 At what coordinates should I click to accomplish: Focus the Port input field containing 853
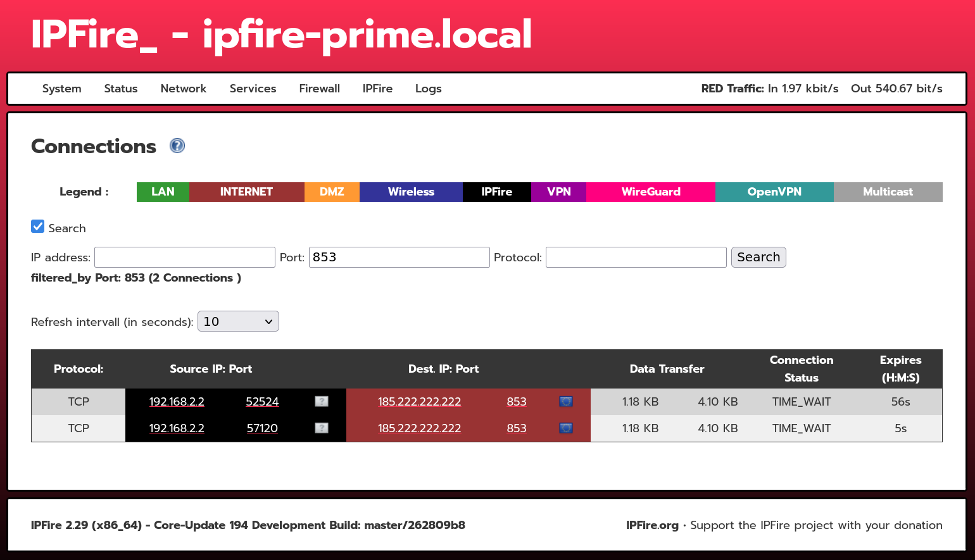(399, 257)
